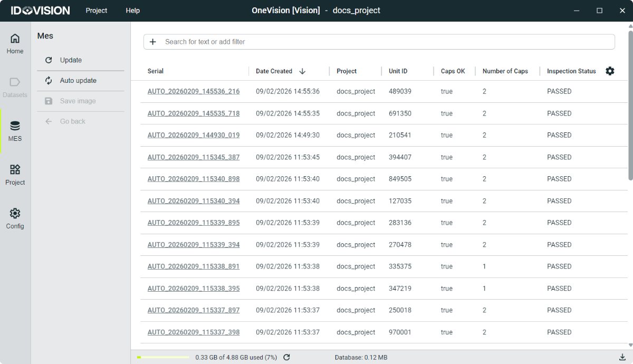Toggle sort arrow on Date Created
This screenshot has height=364, width=633.
click(x=302, y=71)
